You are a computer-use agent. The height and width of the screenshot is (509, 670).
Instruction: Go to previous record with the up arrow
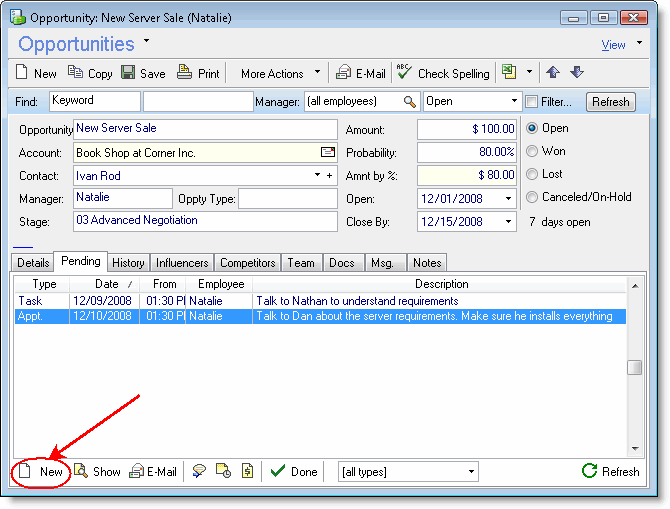[x=553, y=73]
